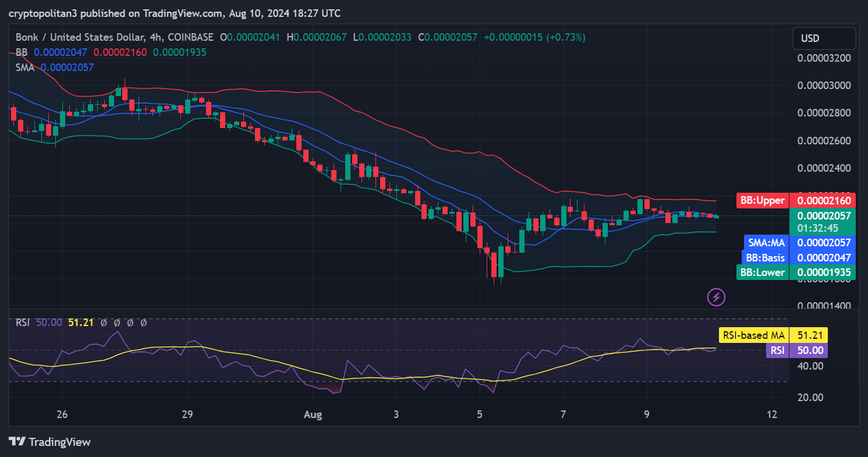868x457 pixels.
Task: Click the 0.00003200 price axis label
Action: [824, 58]
